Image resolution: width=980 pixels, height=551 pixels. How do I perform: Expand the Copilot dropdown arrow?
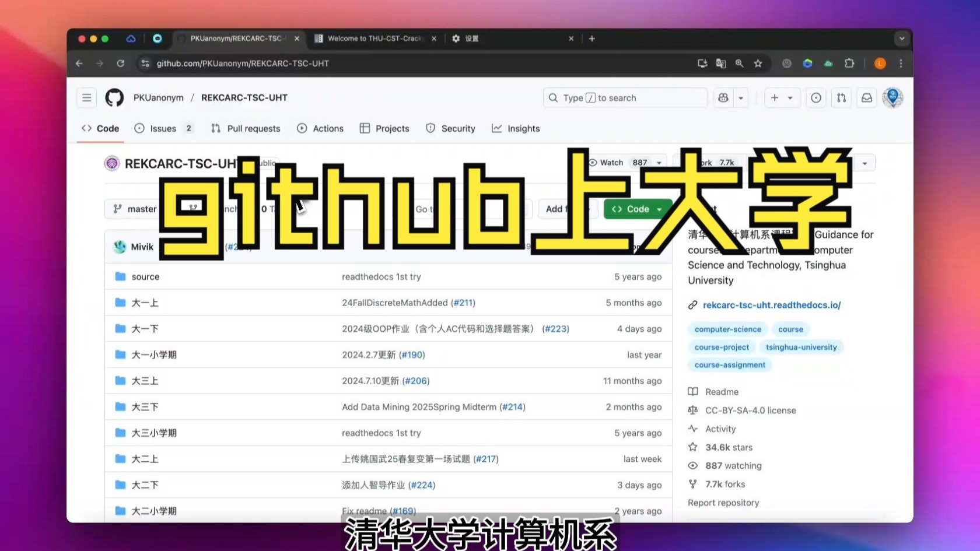(x=741, y=98)
